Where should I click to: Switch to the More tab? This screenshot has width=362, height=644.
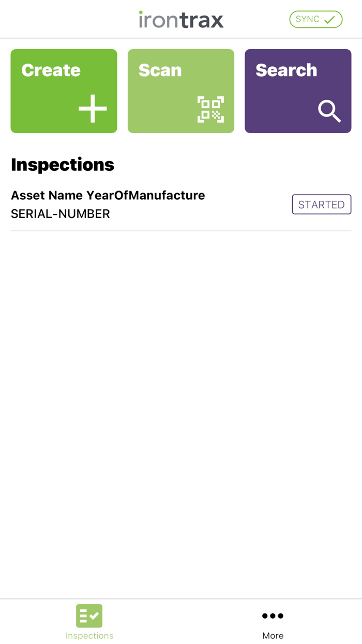(273, 621)
